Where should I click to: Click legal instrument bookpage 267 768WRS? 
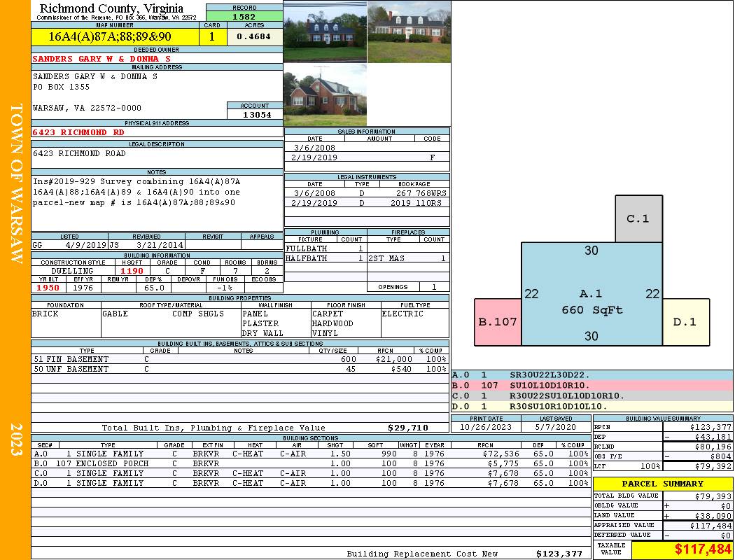coord(421,193)
